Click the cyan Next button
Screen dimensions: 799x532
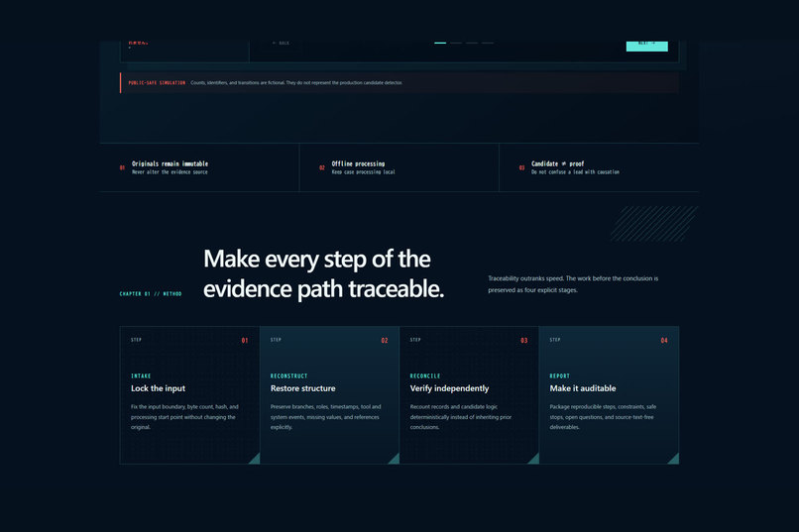[646, 46]
